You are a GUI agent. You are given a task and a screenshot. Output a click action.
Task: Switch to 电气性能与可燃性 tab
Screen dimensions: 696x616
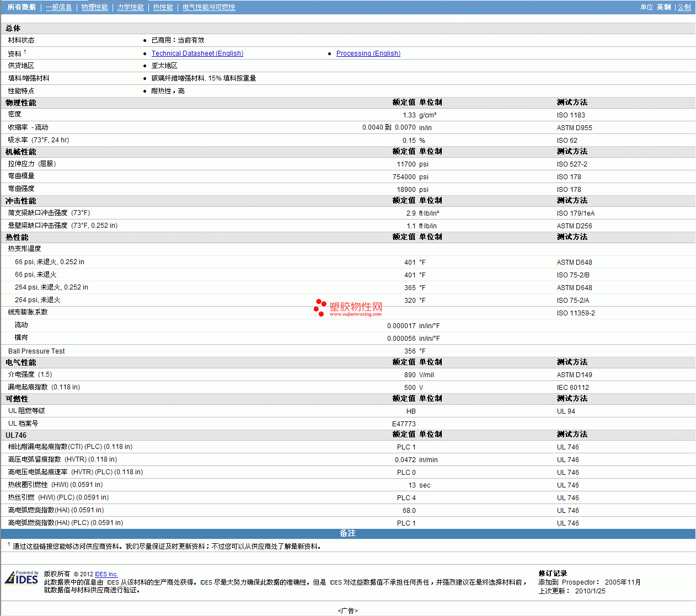[x=208, y=7]
